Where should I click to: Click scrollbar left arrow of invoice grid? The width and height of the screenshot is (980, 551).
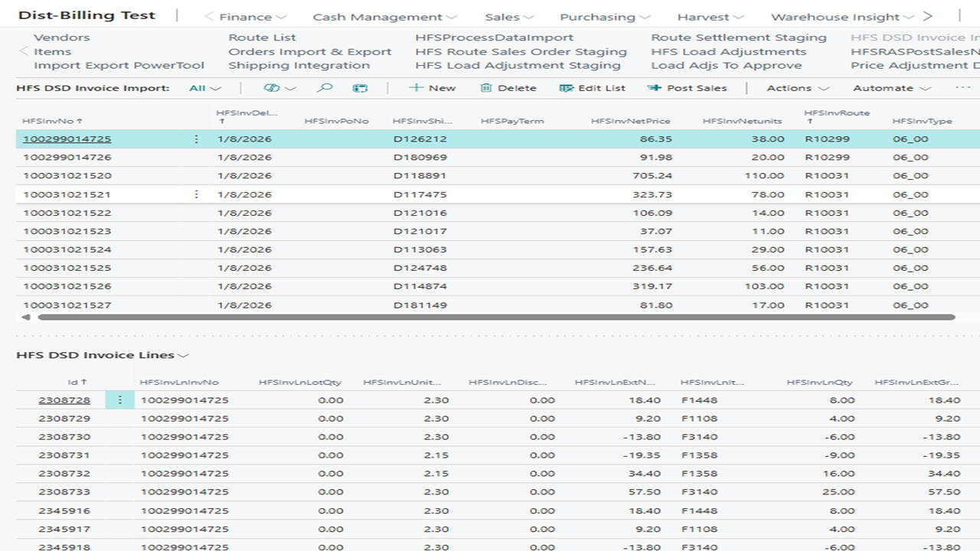click(x=26, y=317)
